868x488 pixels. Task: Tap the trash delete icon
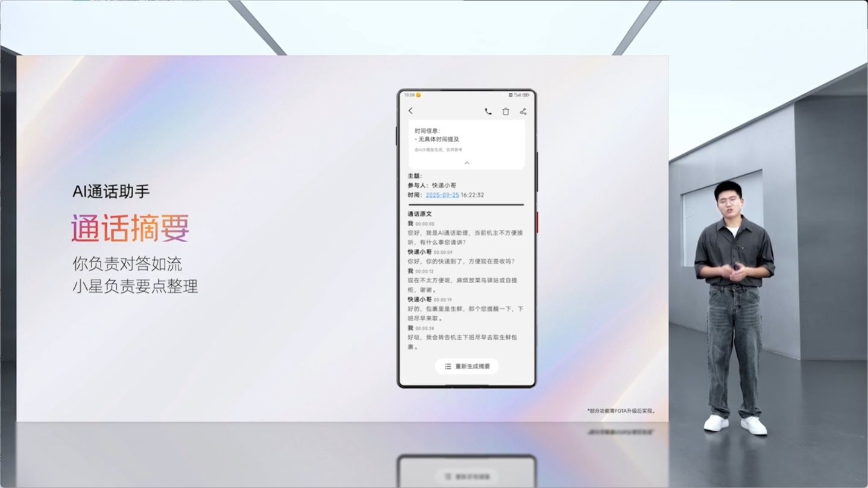(x=506, y=111)
